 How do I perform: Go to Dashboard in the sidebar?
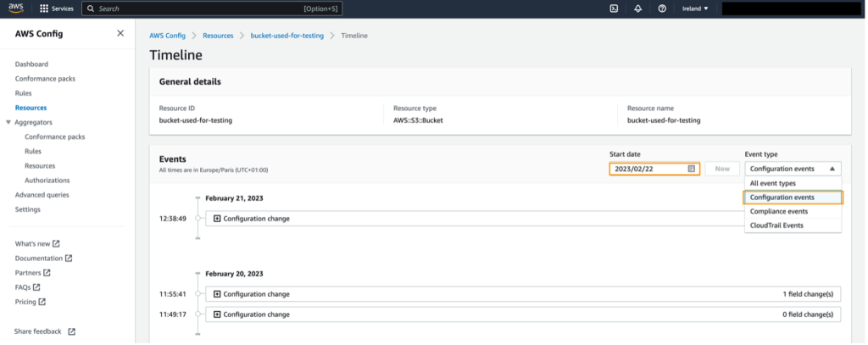(31, 64)
